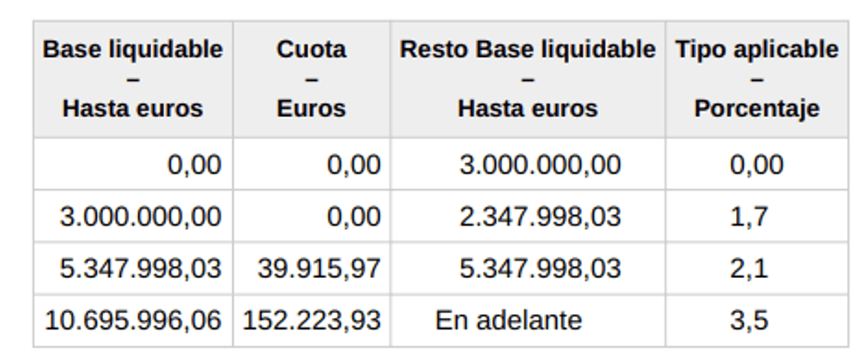Select the 3,5 percentage cell

pyautogui.click(x=757, y=321)
